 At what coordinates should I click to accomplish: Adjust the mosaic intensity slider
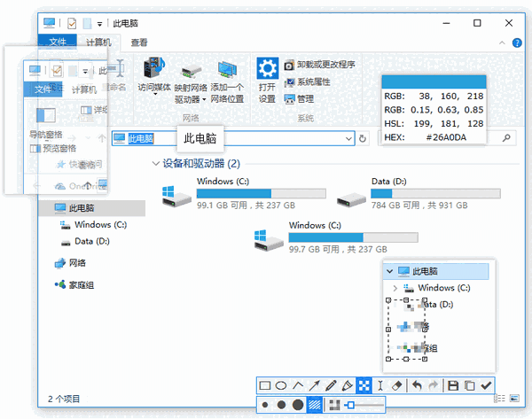tap(364, 405)
